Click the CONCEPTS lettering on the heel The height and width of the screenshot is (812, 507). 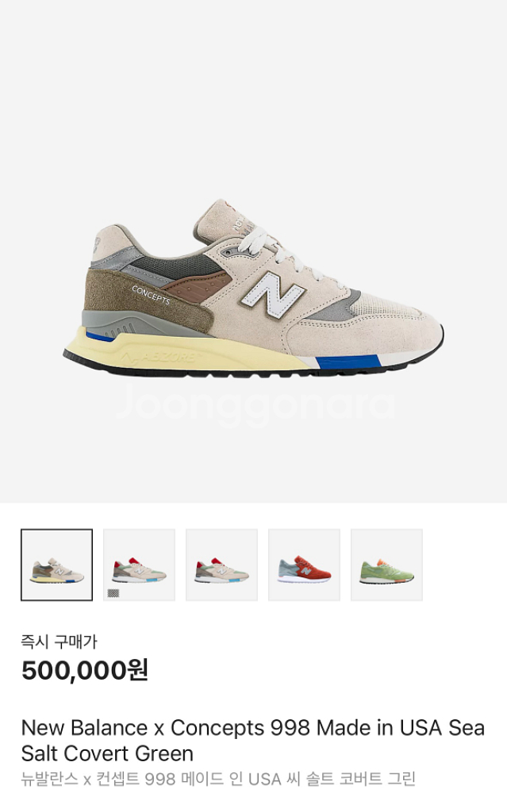point(151,294)
